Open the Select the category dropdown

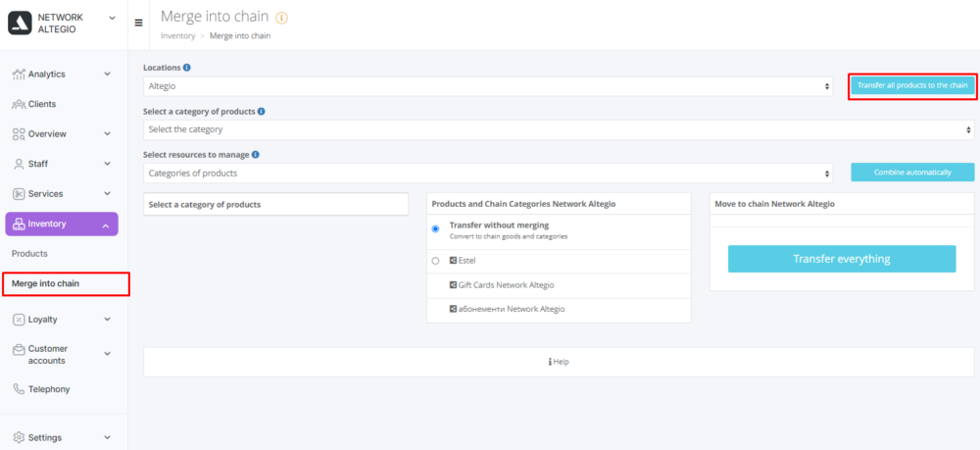pyautogui.click(x=559, y=130)
